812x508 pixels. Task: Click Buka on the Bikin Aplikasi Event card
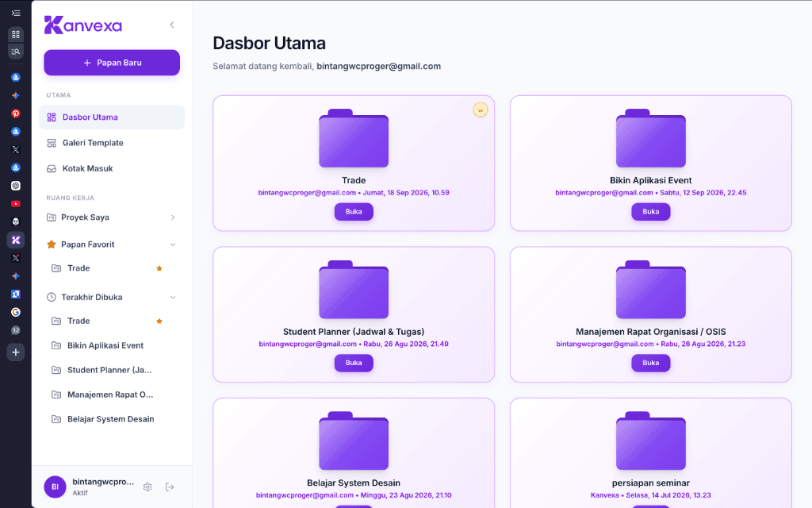(x=651, y=211)
